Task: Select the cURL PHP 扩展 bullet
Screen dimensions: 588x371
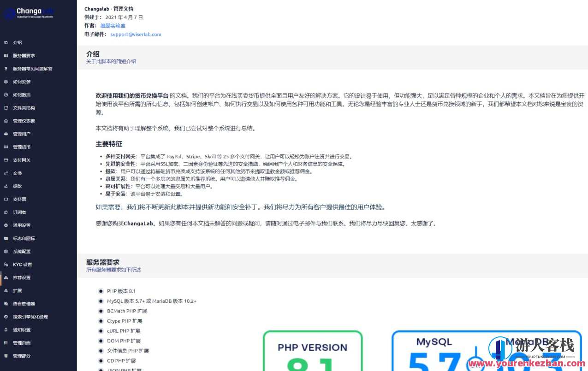Action: click(x=101, y=330)
